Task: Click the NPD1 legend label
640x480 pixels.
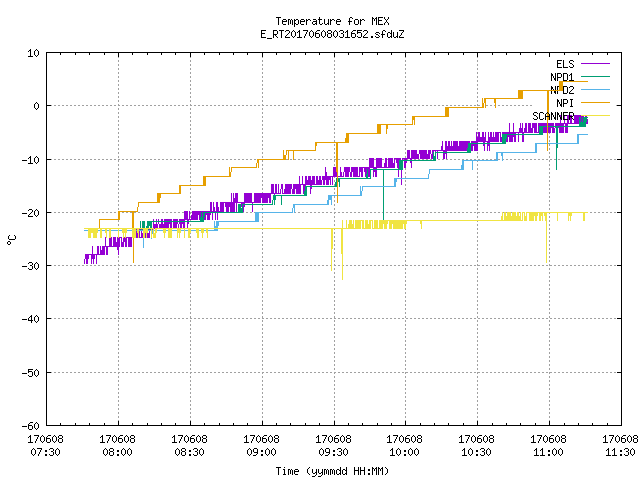Action: tap(562, 77)
